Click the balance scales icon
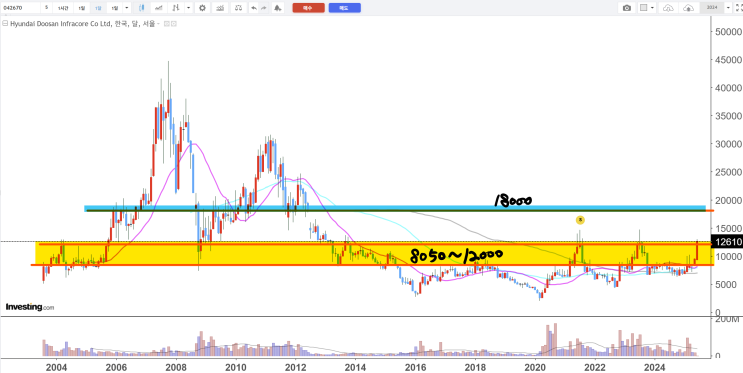This screenshot has width=743, height=373. 239,8
